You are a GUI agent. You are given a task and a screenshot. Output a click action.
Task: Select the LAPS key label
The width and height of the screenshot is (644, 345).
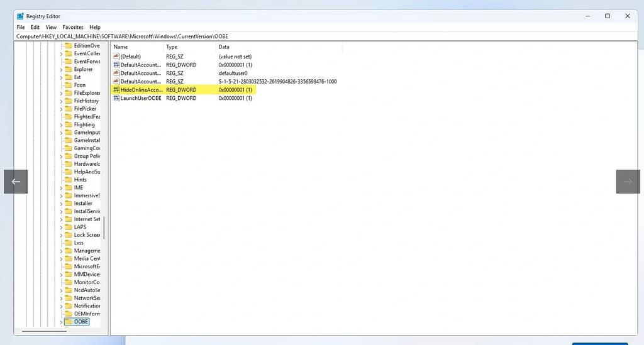point(80,227)
